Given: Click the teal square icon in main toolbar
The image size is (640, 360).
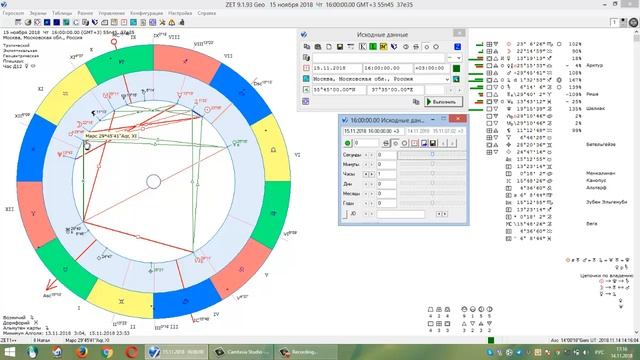Looking at the screenshot, I should click(x=133, y=22).
